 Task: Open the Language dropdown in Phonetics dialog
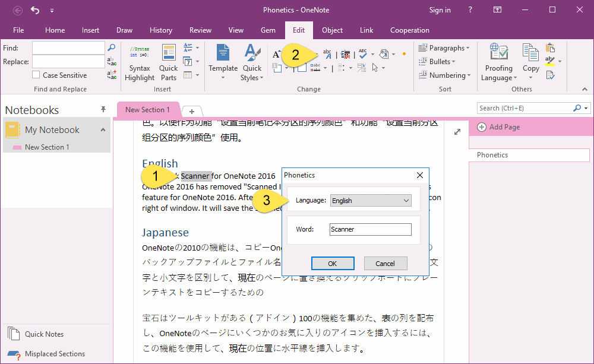pyautogui.click(x=371, y=200)
